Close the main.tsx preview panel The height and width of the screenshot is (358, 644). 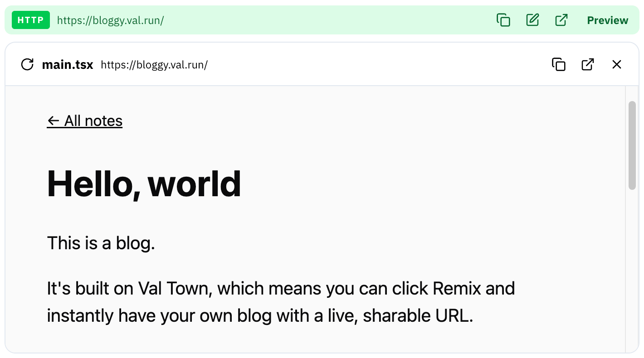(617, 64)
